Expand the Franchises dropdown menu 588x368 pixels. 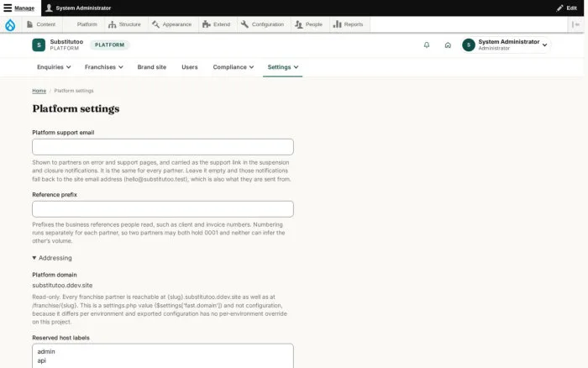point(104,67)
